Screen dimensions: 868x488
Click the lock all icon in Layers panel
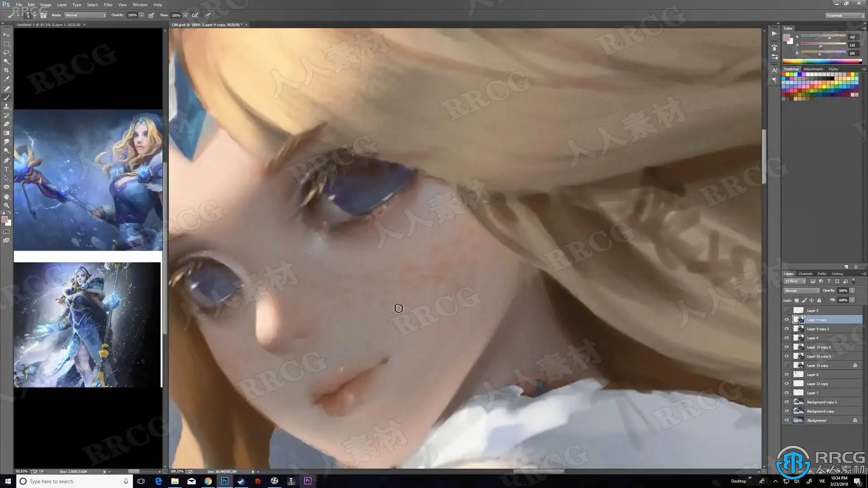[x=819, y=300]
